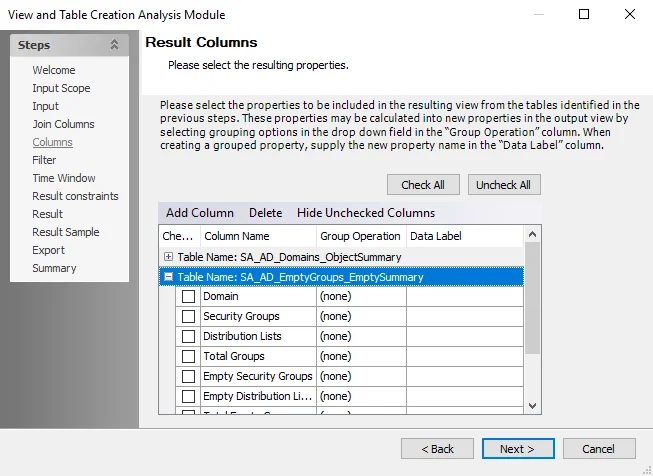Click Delete in the toolbar

266,213
